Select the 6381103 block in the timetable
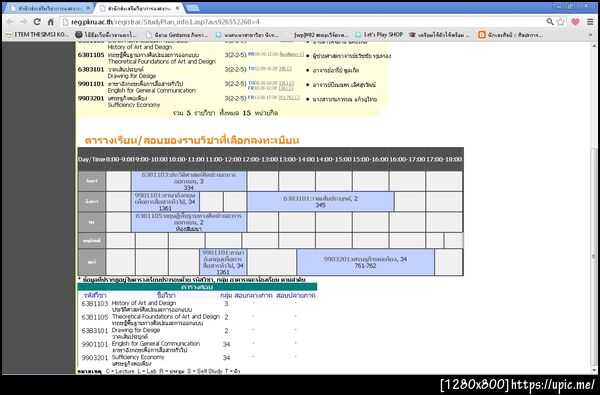This screenshot has height=395, width=600. 189,181
